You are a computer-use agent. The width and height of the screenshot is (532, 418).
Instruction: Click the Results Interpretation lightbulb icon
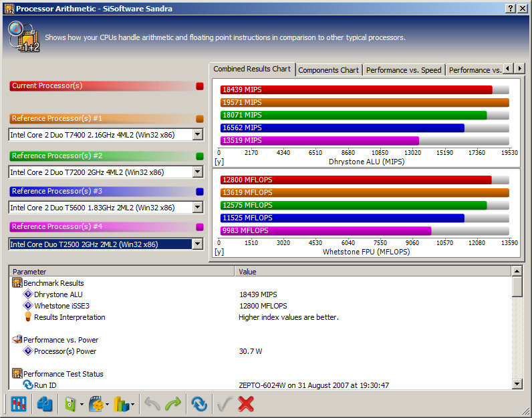(x=28, y=317)
